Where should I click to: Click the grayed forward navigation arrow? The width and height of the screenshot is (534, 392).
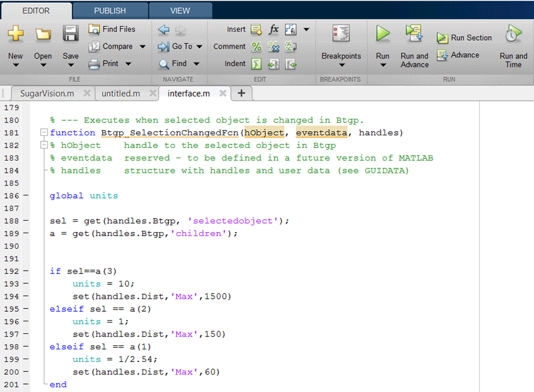point(180,30)
